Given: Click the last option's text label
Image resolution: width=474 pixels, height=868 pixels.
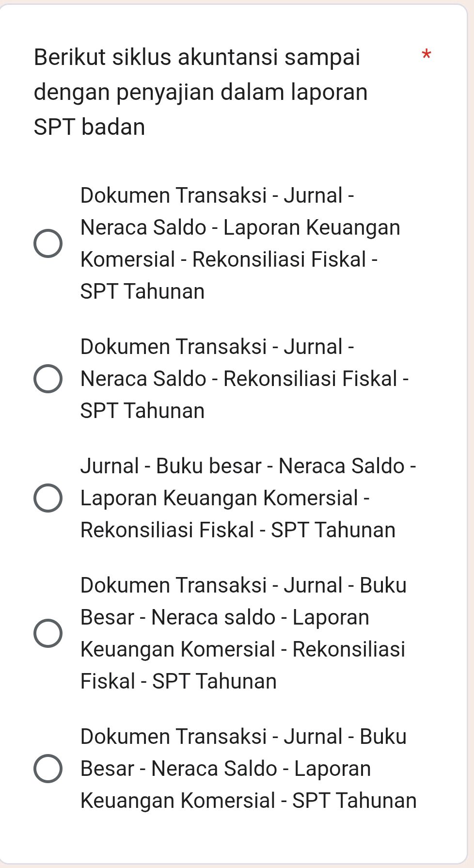Looking at the screenshot, I should click(247, 769).
